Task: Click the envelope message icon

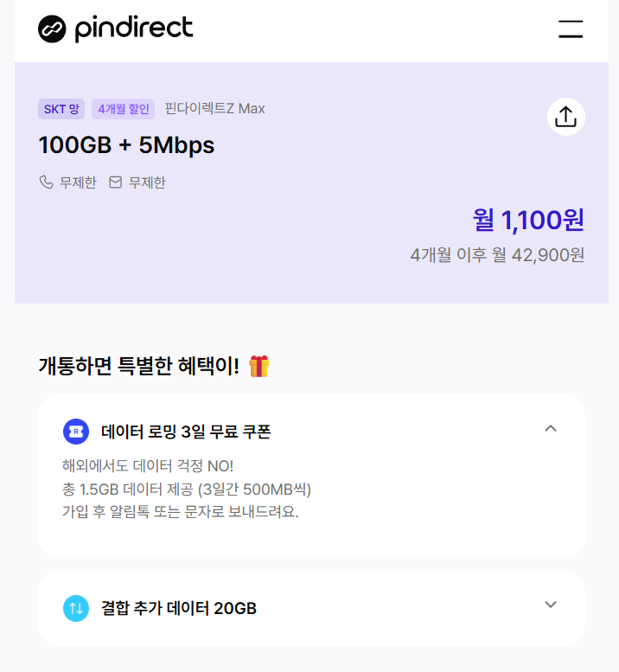Action: tap(115, 182)
